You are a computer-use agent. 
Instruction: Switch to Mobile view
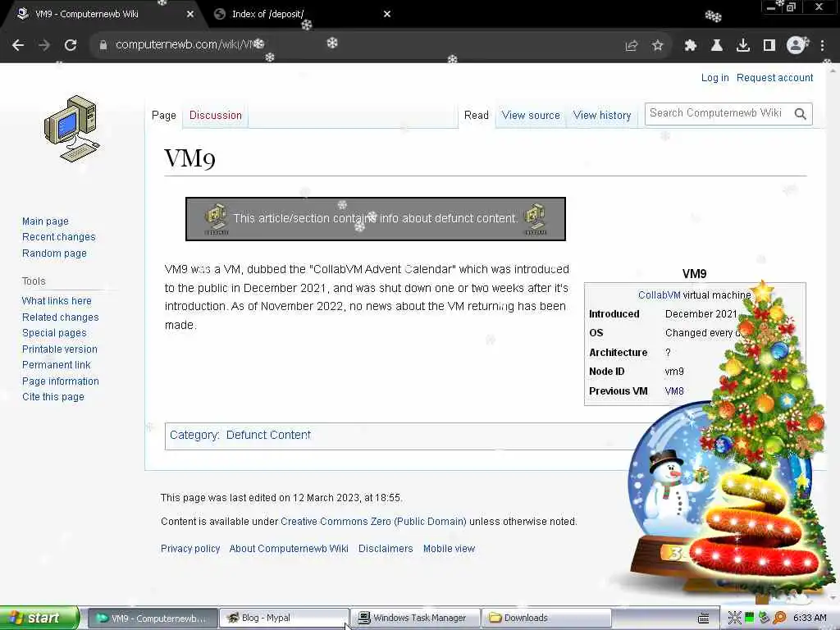tap(449, 549)
